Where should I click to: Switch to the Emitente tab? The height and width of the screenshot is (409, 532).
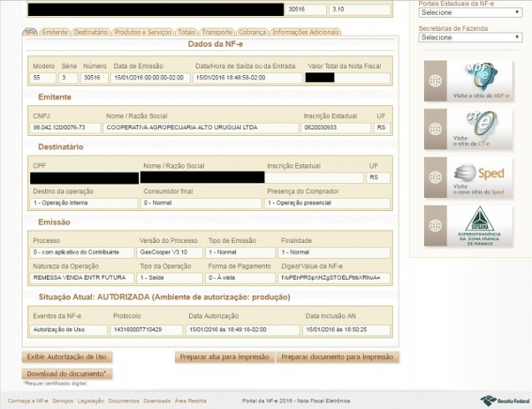(x=55, y=32)
